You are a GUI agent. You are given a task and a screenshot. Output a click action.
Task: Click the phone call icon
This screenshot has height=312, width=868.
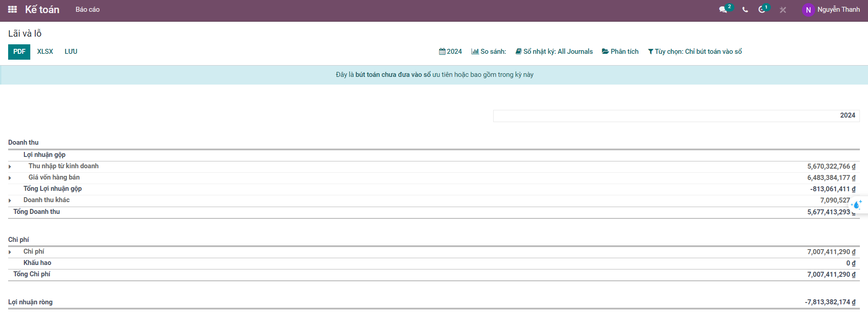745,9
